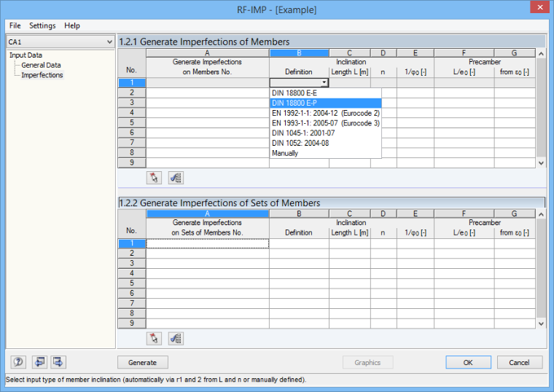Select row header 5 in sets of members table

(x=132, y=283)
